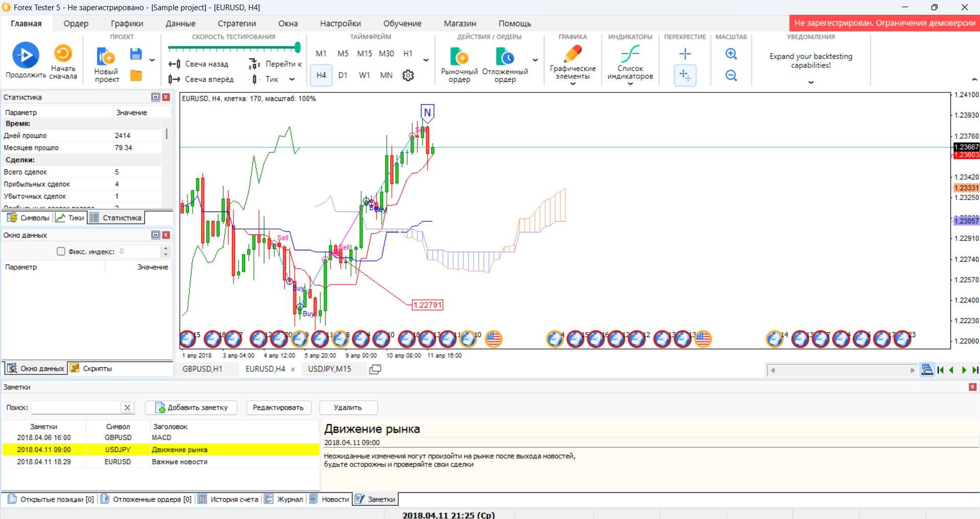
Task: Click the Удалить button
Action: point(348,408)
